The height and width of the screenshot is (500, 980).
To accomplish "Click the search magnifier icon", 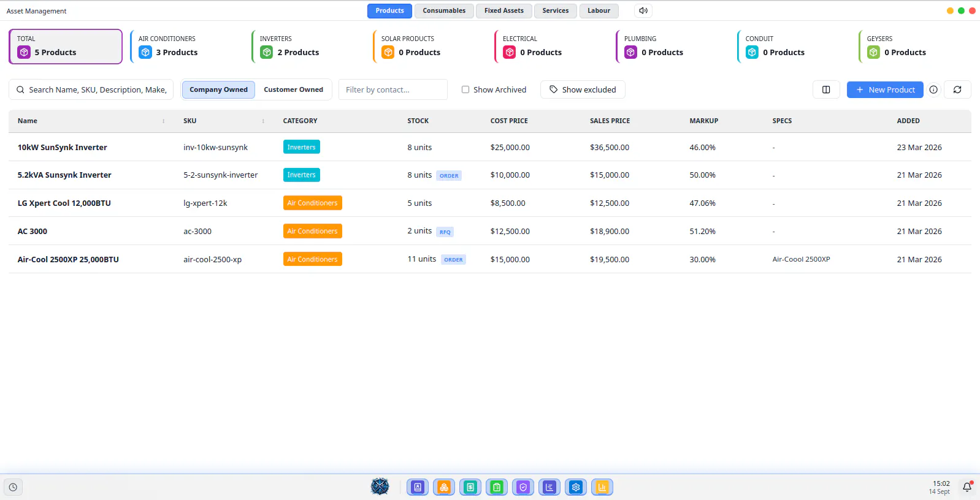I will (20, 89).
